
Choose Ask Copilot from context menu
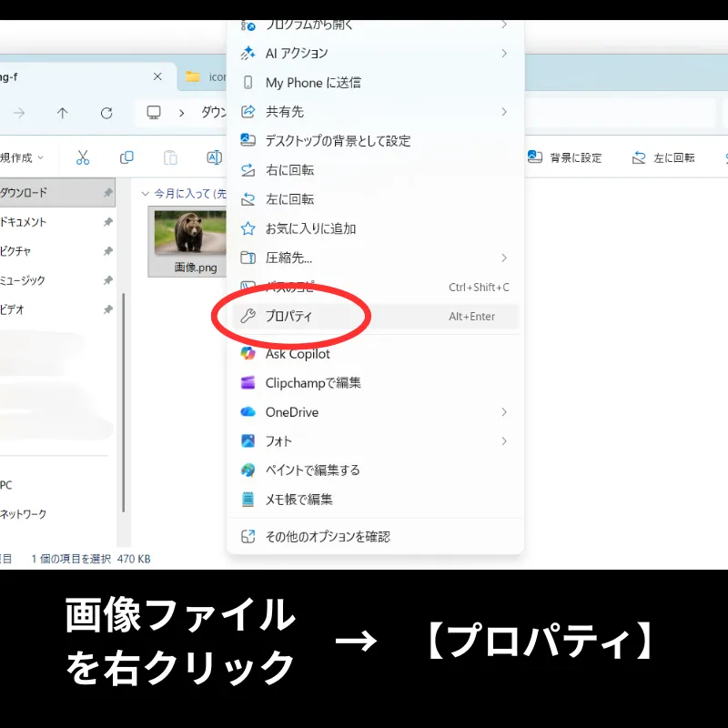pos(298,354)
